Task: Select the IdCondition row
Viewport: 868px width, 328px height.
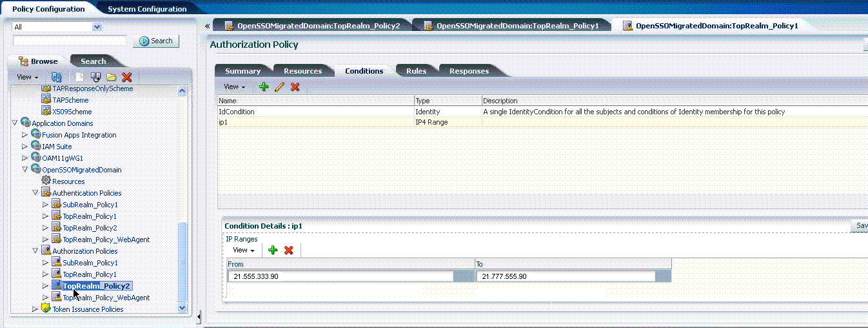Action: click(x=542, y=112)
